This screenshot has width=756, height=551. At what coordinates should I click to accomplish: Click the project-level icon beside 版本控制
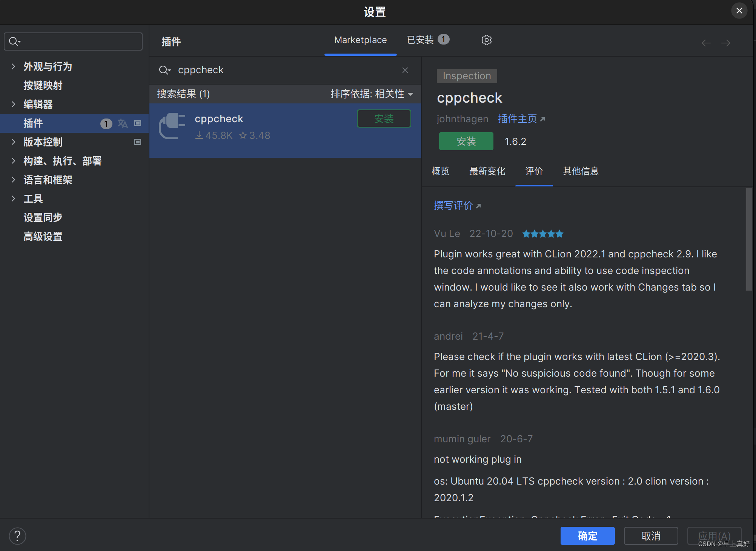point(138,142)
